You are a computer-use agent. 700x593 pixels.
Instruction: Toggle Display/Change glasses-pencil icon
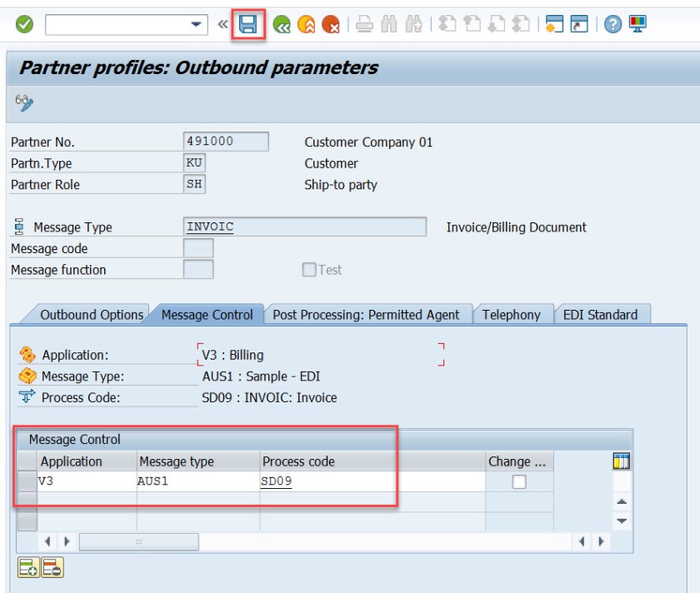(24, 103)
